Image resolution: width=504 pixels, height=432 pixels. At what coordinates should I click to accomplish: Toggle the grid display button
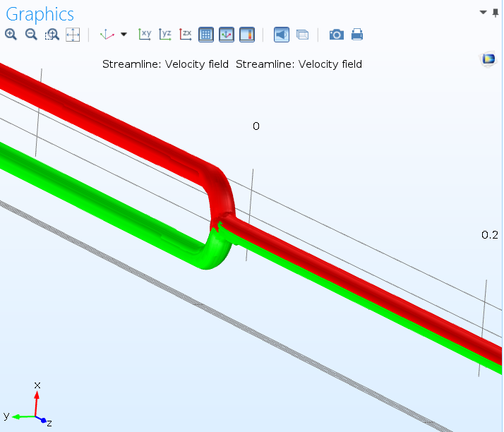click(x=206, y=34)
